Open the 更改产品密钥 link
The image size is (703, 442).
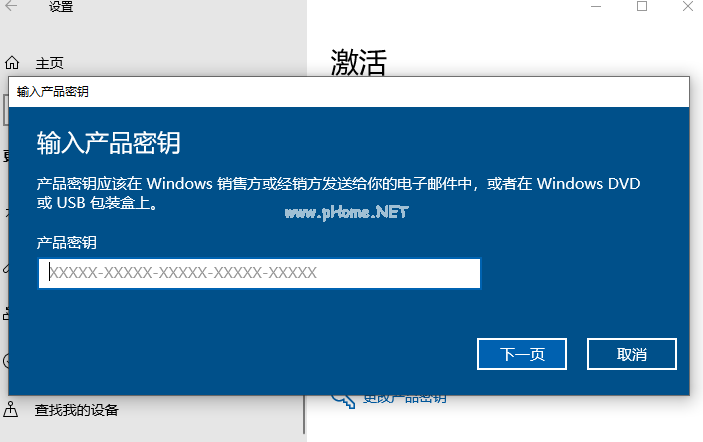pos(404,399)
